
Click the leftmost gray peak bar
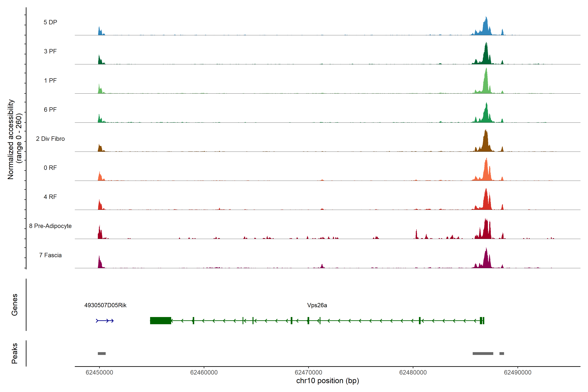pyautogui.click(x=101, y=353)
